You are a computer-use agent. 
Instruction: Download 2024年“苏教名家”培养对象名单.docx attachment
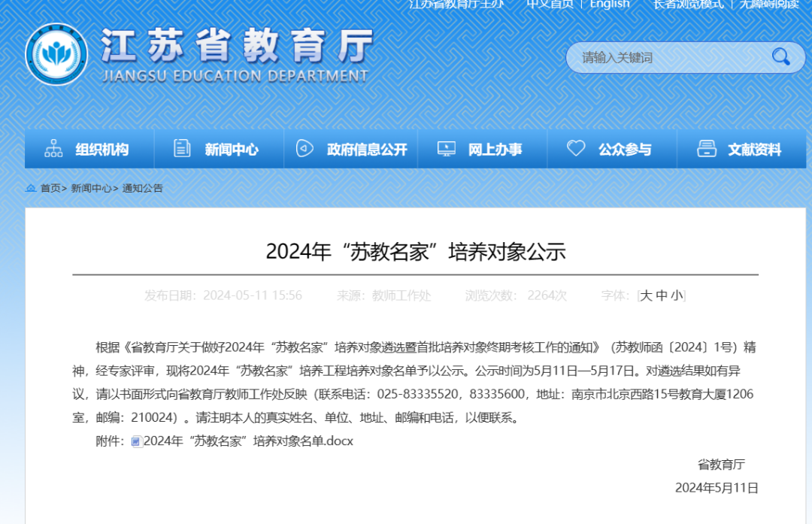tap(249, 441)
